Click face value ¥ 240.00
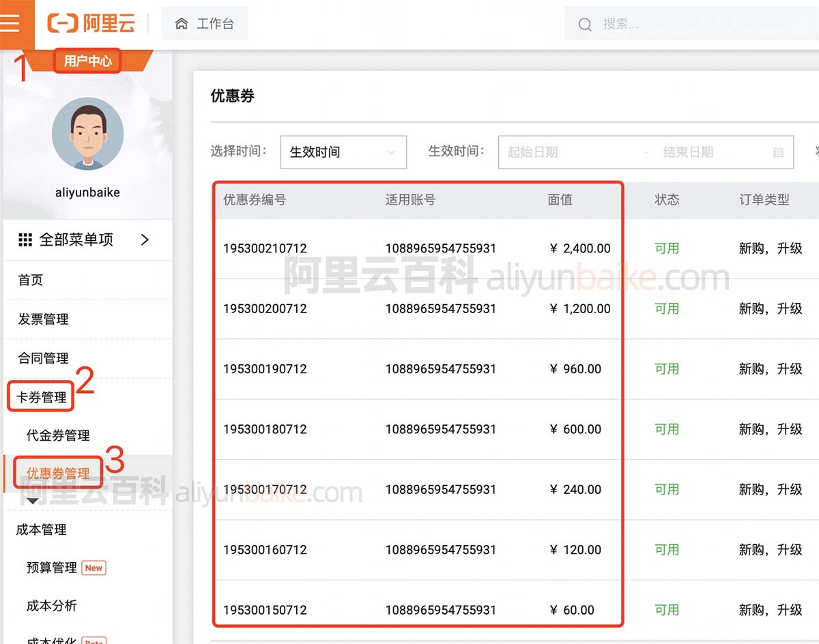 pyautogui.click(x=575, y=490)
